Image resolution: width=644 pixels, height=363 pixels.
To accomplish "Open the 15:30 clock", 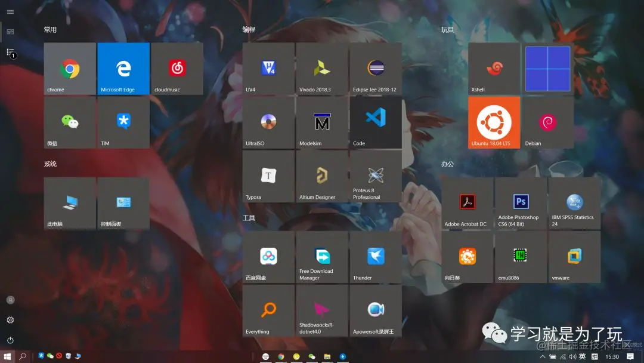I will [612, 357].
